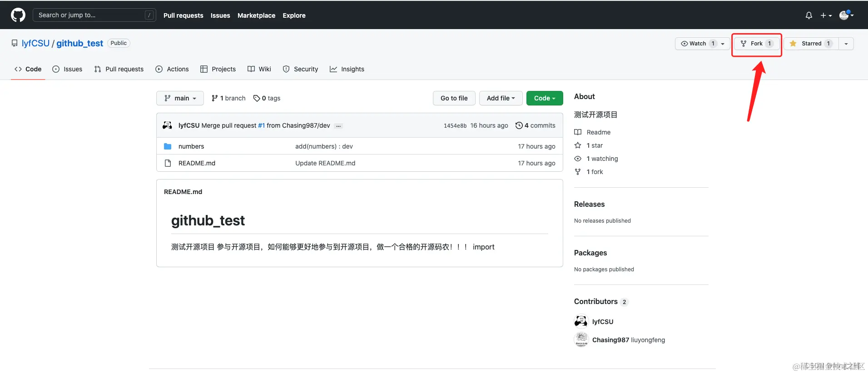Open Chasing987 contributor avatar
Image resolution: width=868 pixels, height=374 pixels.
581,339
